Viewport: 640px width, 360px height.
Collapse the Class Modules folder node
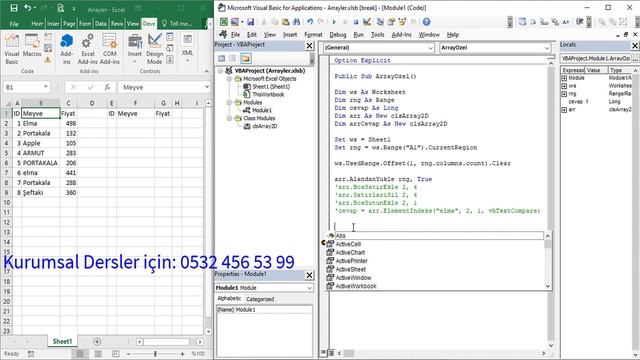point(230,118)
